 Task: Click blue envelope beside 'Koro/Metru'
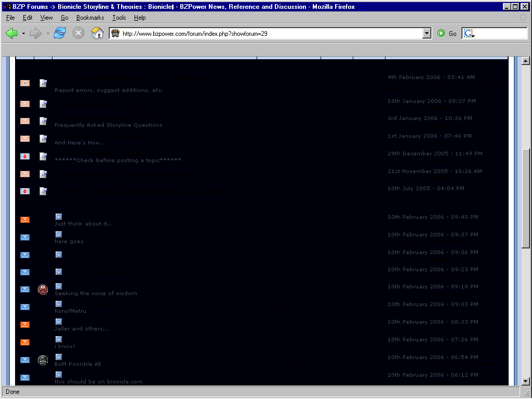25,307
